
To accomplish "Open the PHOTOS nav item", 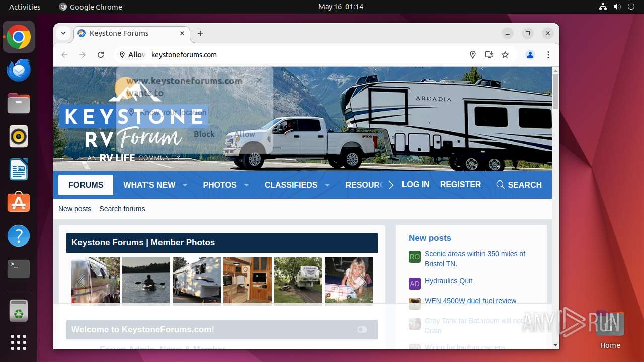I will click(220, 185).
